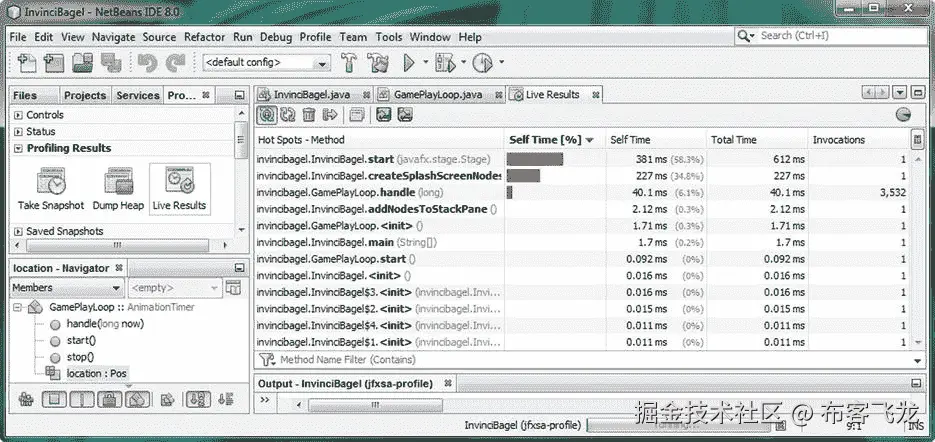Open the Profile Project dropdown arrow
935x442 pixels.
tap(501, 61)
